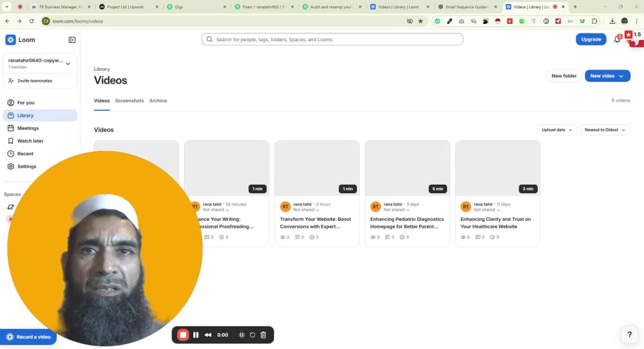The image size is (644, 349).
Task: Rewind the recording
Action: pos(208,335)
